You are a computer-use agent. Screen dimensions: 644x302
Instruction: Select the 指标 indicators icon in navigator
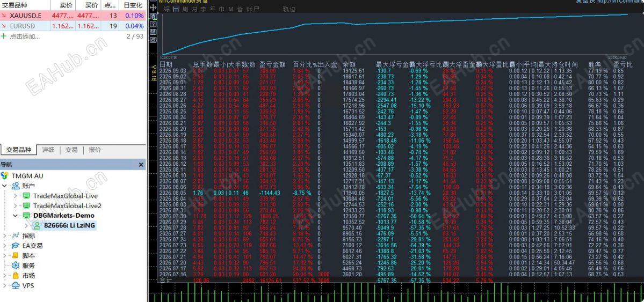pyautogui.click(x=16, y=235)
